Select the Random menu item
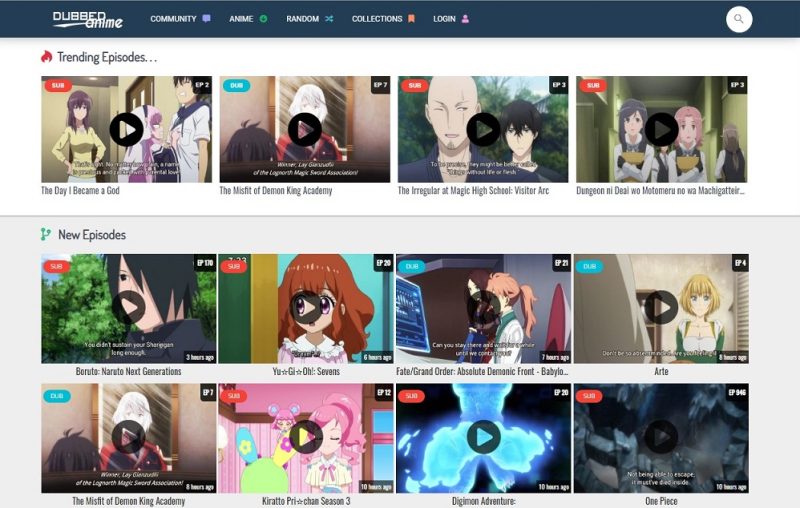The height and width of the screenshot is (508, 800). 303,19
